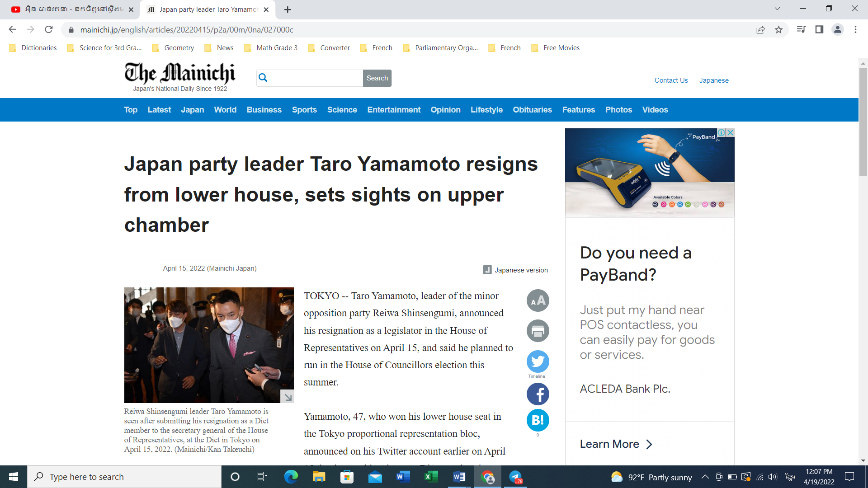Image resolution: width=868 pixels, height=488 pixels.
Task: Click the browser back arrow
Action: [12, 29]
